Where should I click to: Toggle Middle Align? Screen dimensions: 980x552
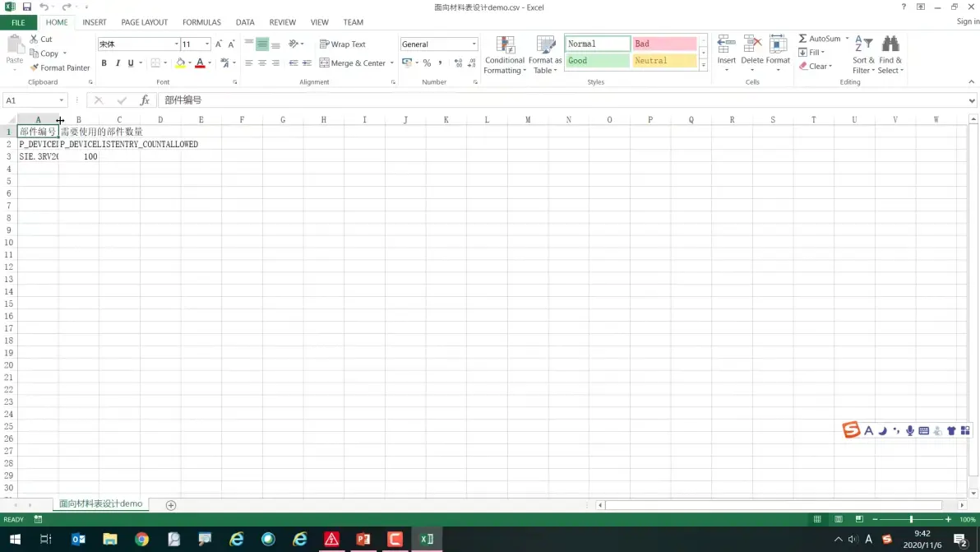click(262, 44)
